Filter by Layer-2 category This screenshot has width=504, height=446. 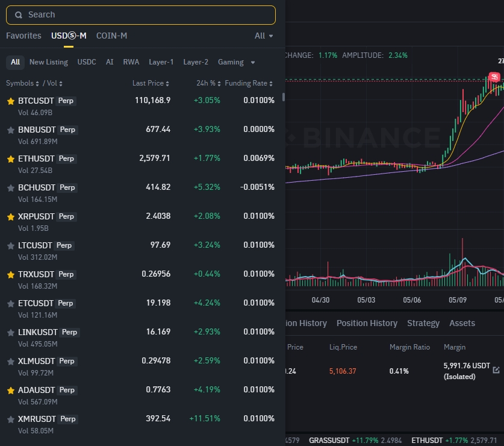point(196,62)
